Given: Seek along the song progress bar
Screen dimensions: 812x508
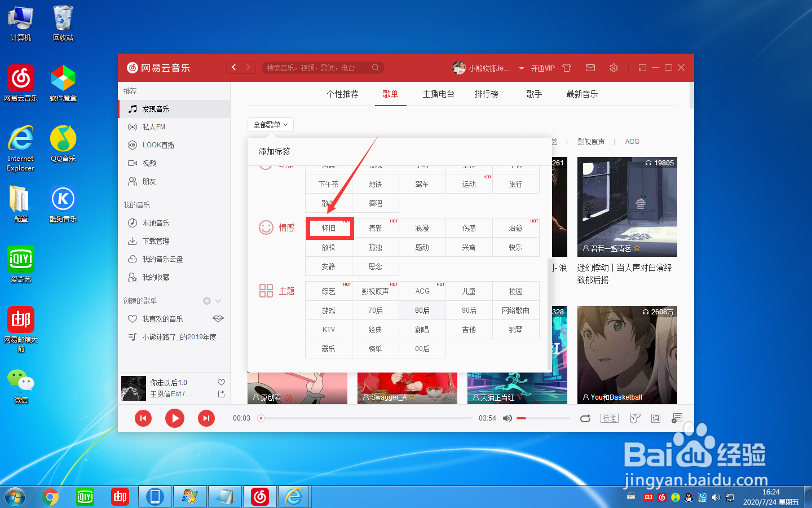Looking at the screenshot, I should point(367,418).
